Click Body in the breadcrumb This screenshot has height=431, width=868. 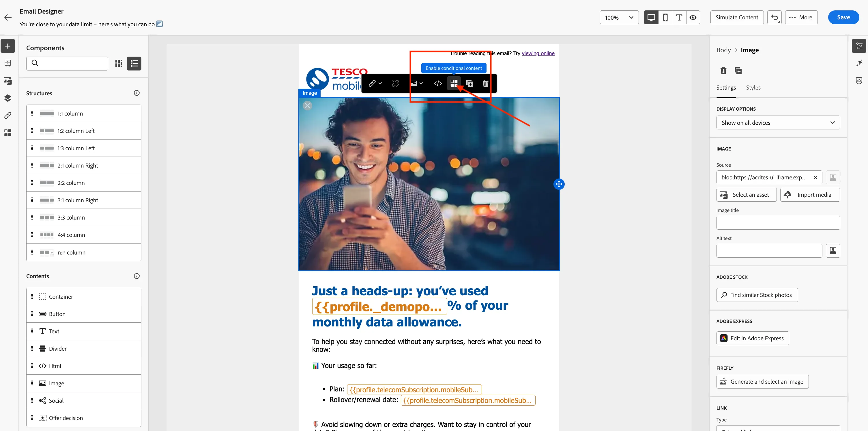click(723, 50)
